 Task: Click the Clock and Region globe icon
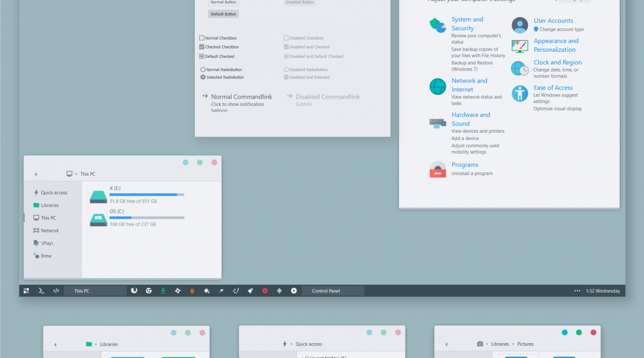click(520, 68)
